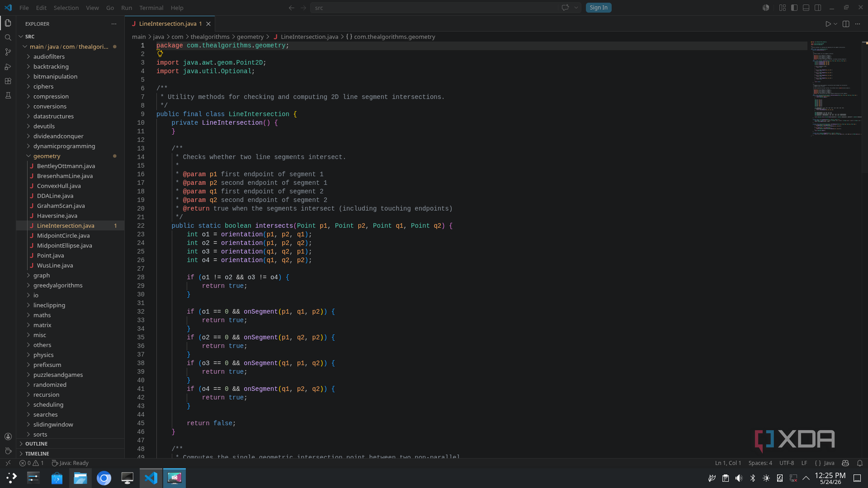Open the Selection menu
The image size is (868, 488).
point(66,8)
